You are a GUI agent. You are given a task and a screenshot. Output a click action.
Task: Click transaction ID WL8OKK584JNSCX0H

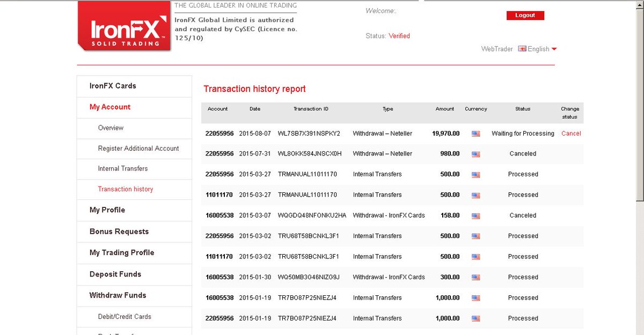coord(310,154)
